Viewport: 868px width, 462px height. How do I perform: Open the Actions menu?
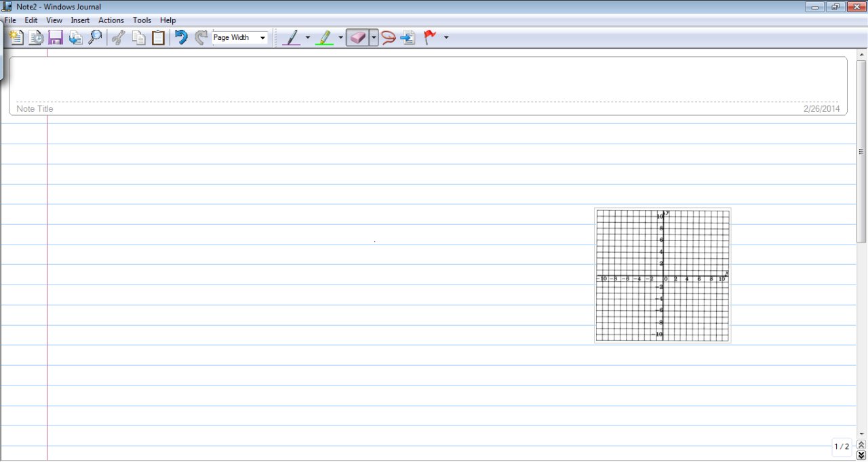111,20
